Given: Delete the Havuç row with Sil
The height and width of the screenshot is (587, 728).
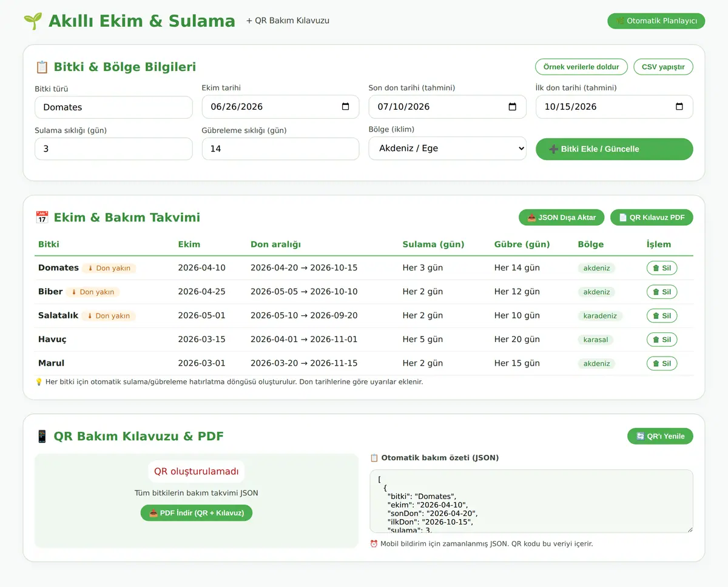Looking at the screenshot, I should pos(662,340).
